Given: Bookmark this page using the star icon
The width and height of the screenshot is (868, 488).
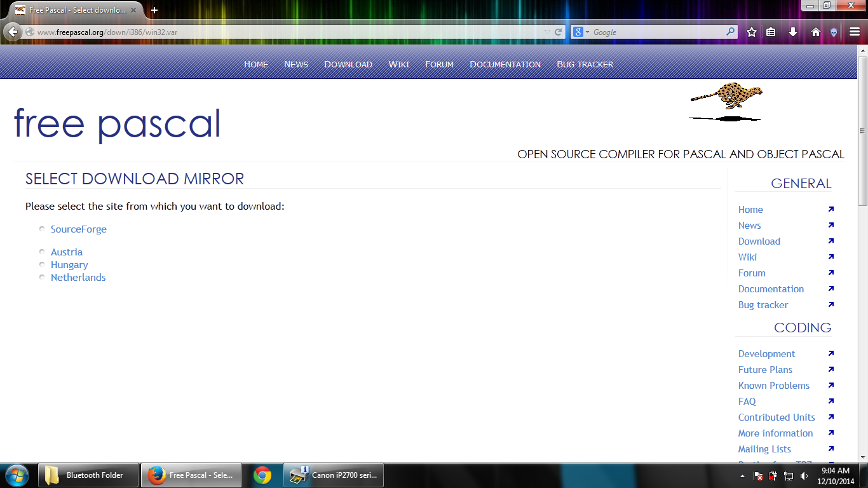Looking at the screenshot, I should point(751,31).
